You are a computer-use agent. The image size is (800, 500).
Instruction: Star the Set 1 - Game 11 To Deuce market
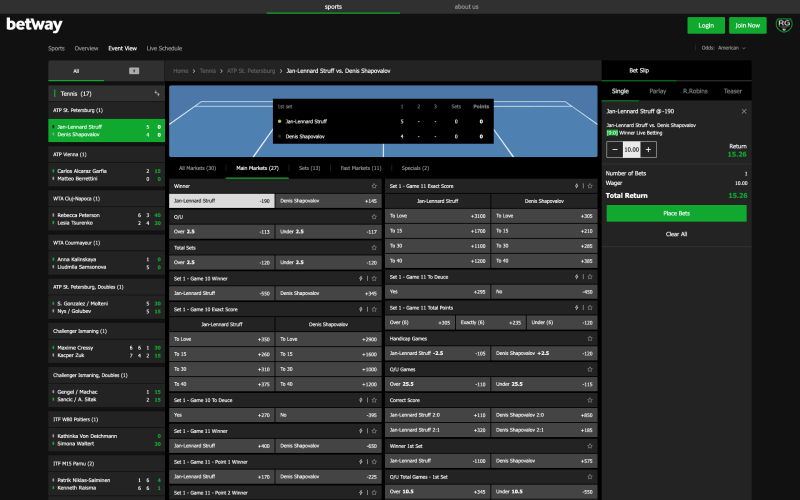(x=590, y=277)
